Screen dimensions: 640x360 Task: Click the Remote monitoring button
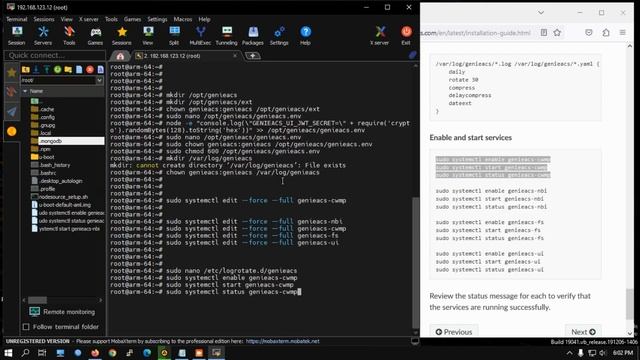(62, 312)
